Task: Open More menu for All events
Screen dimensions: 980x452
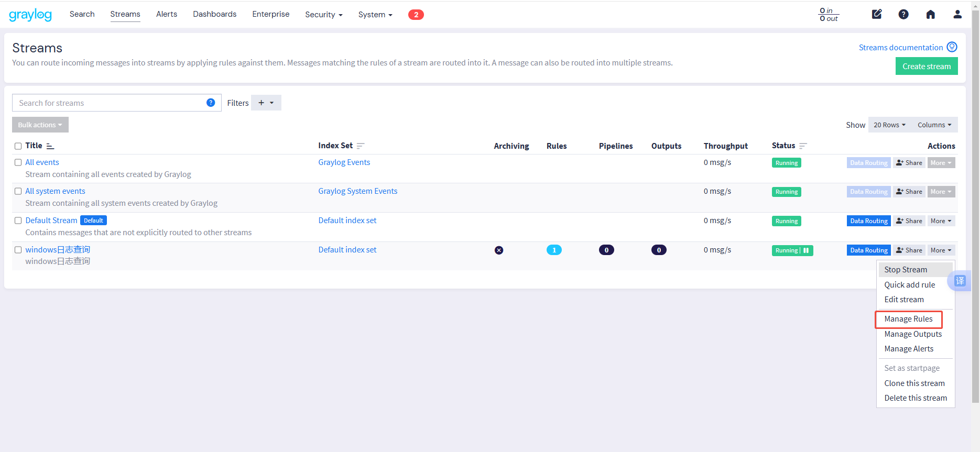Action: (x=941, y=163)
